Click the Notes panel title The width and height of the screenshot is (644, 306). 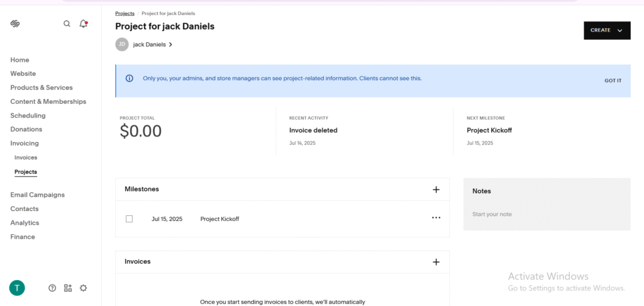pyautogui.click(x=481, y=191)
